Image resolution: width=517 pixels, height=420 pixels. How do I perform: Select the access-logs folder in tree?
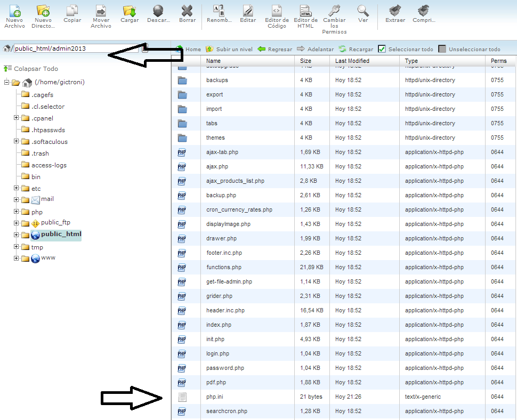(x=49, y=165)
